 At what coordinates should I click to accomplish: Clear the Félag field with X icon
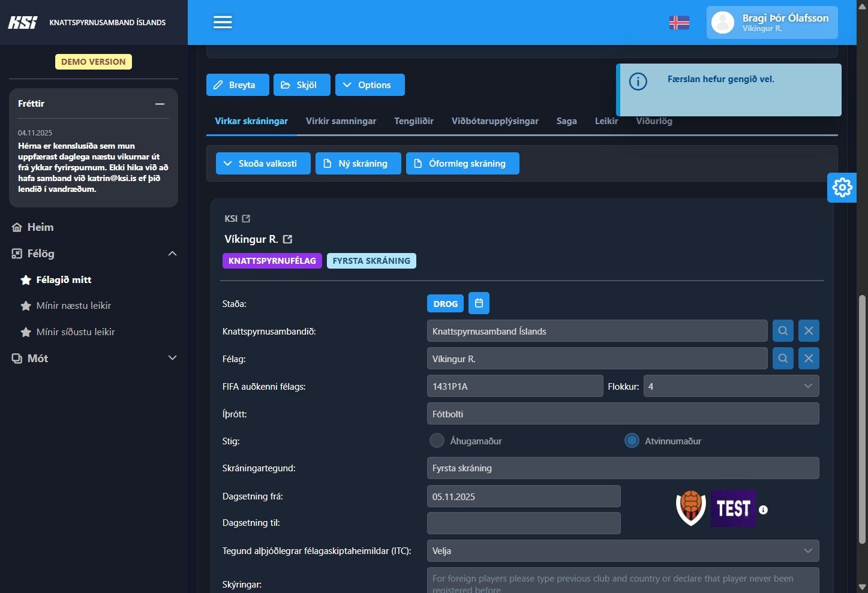pos(809,359)
